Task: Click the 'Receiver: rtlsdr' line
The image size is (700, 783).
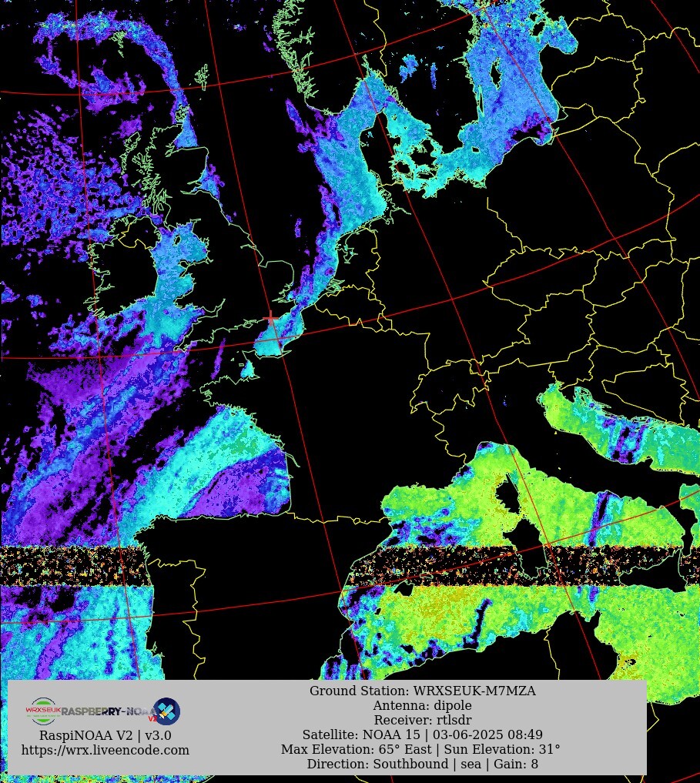Action: [x=423, y=720]
